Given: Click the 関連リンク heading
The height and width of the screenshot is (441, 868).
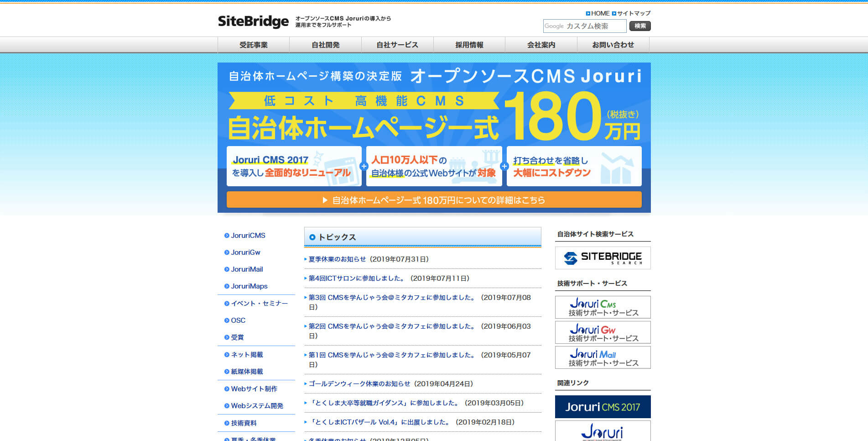Looking at the screenshot, I should [x=573, y=383].
